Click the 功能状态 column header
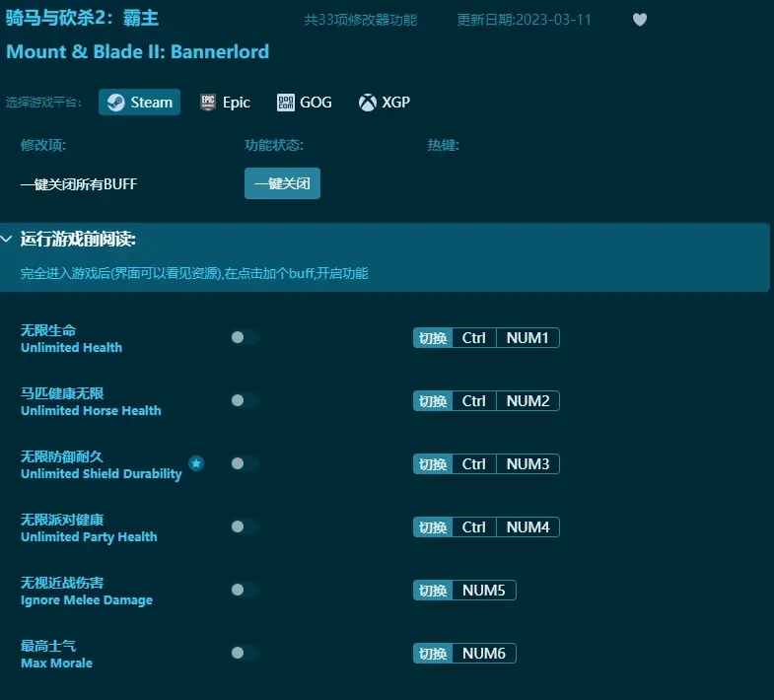 (274, 145)
